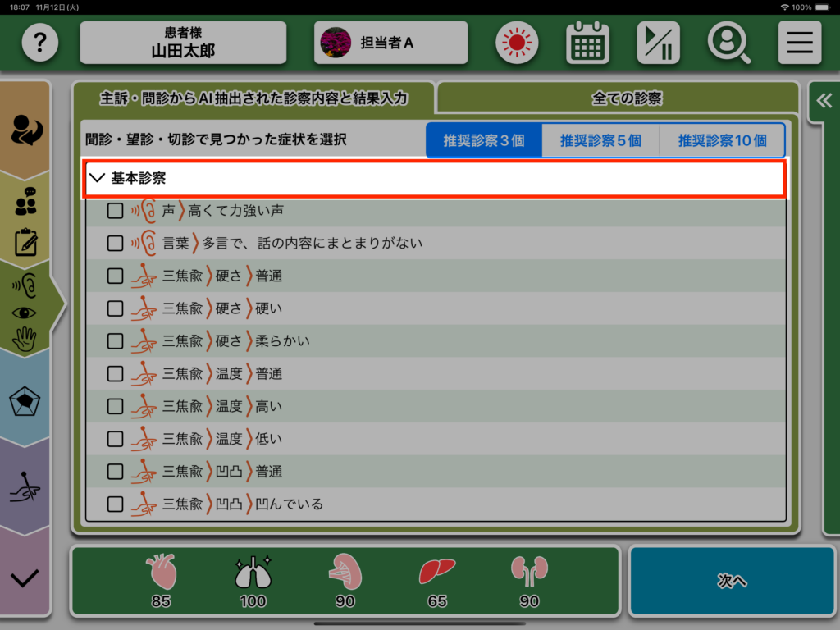Select the 推奨診察5個 segment
Image resolution: width=840 pixels, height=630 pixels.
point(600,140)
